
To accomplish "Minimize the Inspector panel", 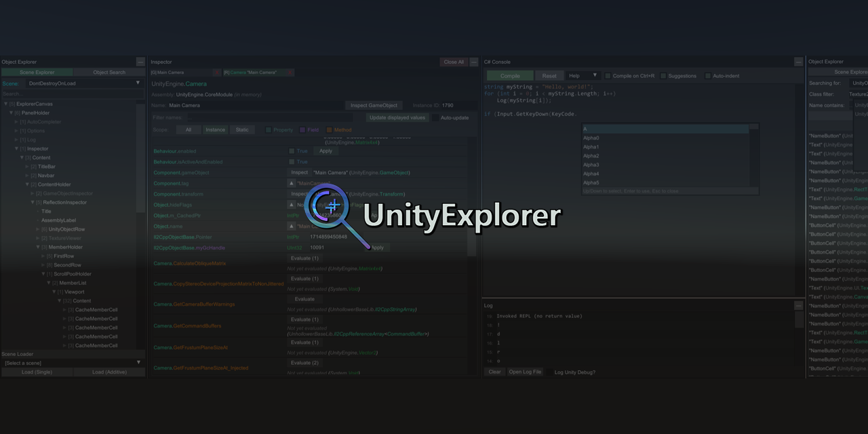I will (474, 62).
